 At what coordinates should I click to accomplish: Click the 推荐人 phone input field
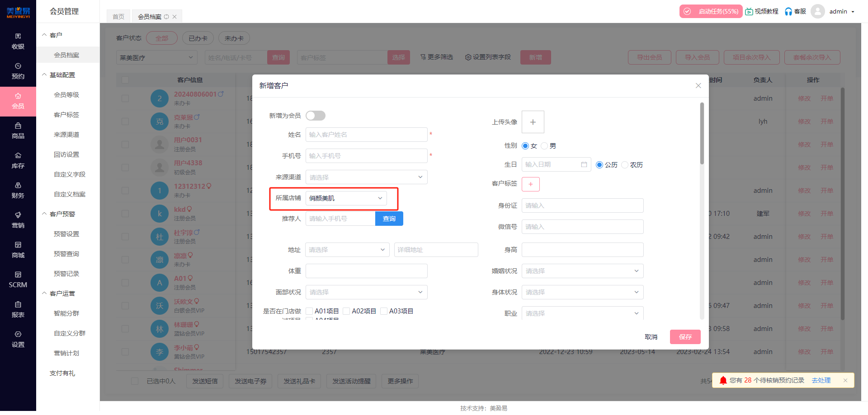340,219
